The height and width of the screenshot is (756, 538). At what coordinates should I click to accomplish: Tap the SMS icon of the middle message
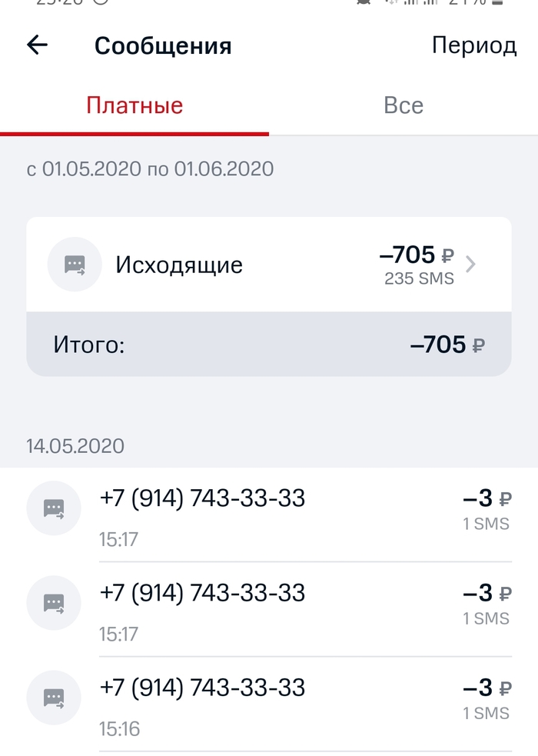pyautogui.click(x=54, y=602)
